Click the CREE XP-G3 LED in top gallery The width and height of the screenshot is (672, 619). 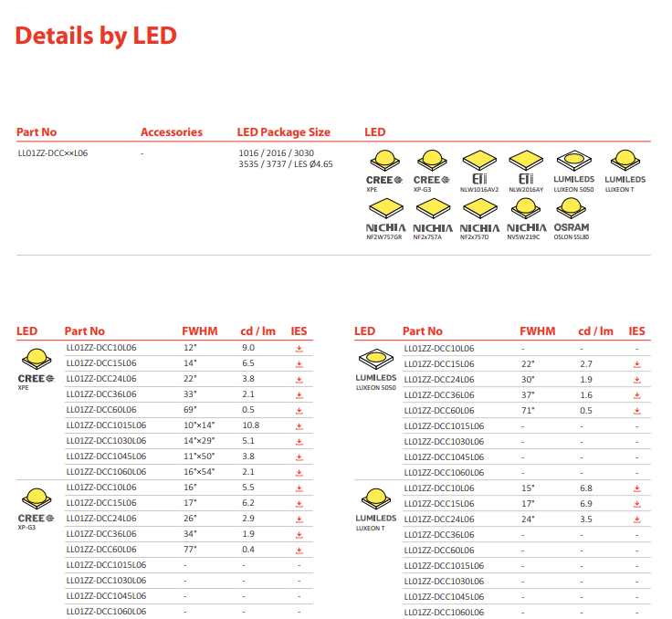pyautogui.click(x=432, y=171)
